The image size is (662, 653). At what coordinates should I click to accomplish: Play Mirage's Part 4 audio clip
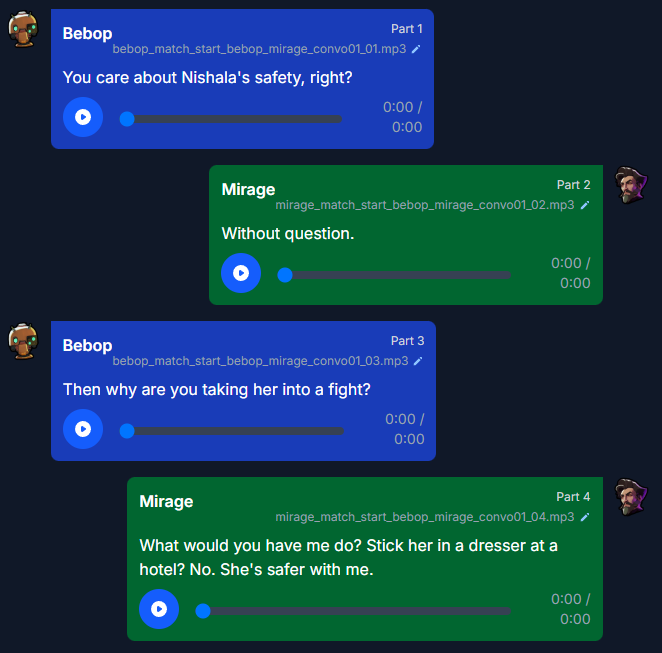(x=159, y=609)
